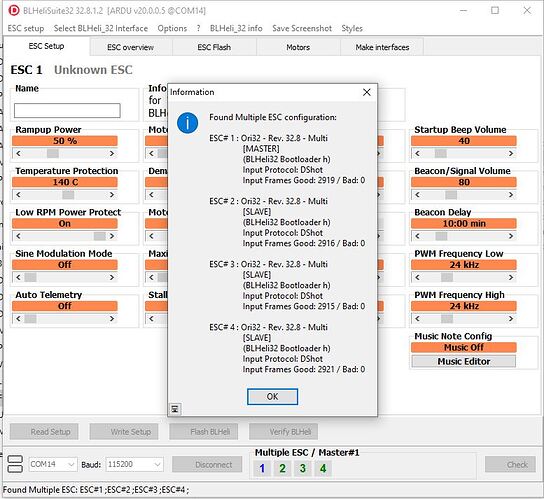Click Auto Telemetry left arrow
544x499 pixels.
[18, 319]
